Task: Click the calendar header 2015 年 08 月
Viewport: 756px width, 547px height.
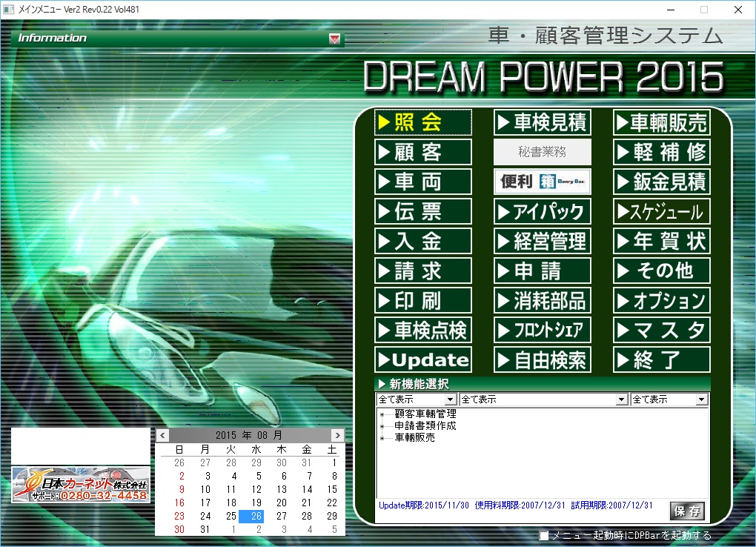Action: point(250,435)
